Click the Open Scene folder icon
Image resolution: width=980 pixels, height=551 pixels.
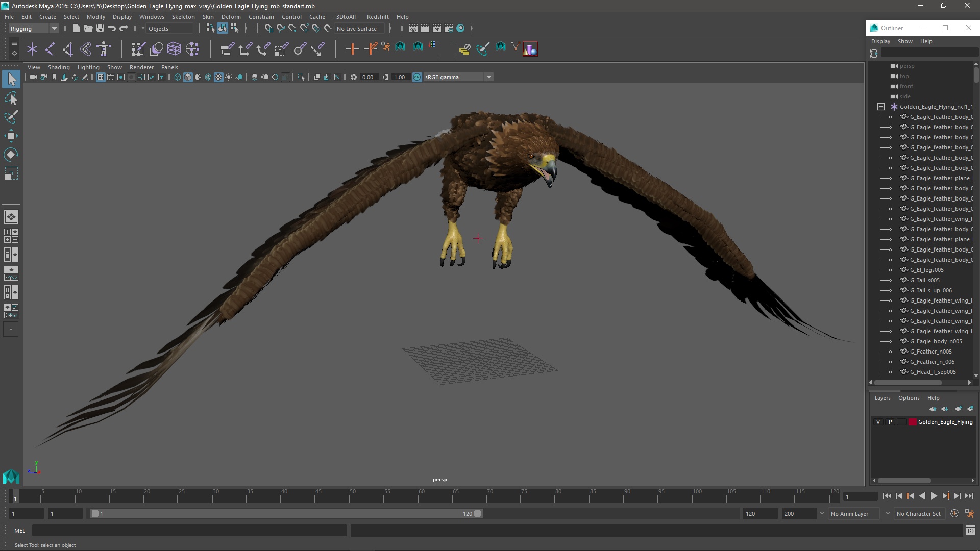point(88,29)
